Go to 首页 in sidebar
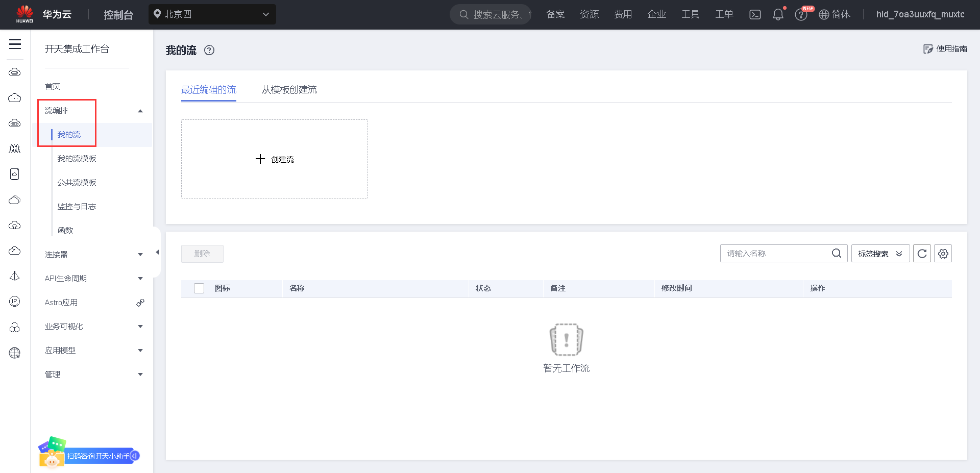The height and width of the screenshot is (473, 980). tap(53, 87)
